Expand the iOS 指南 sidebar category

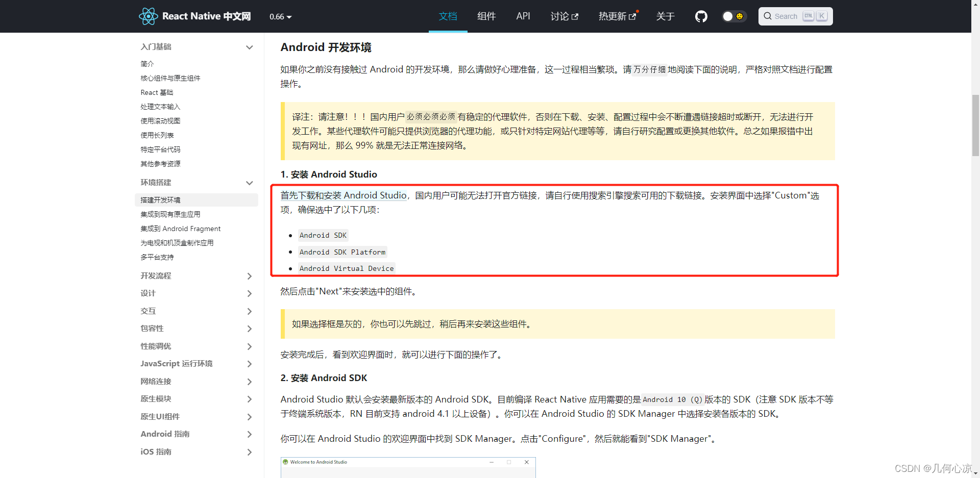tap(197, 452)
